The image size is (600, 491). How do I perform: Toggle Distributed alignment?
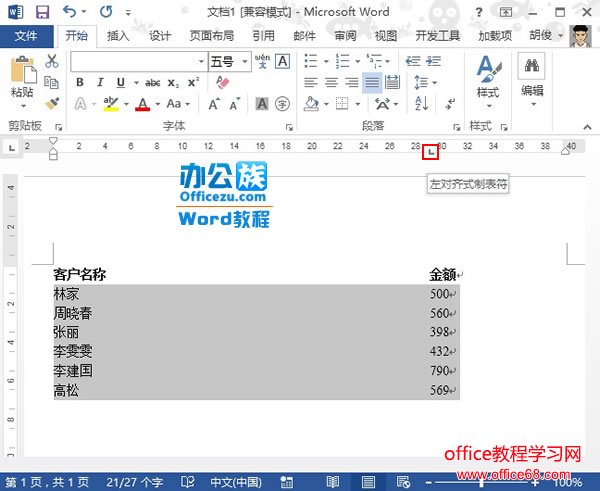(392, 82)
